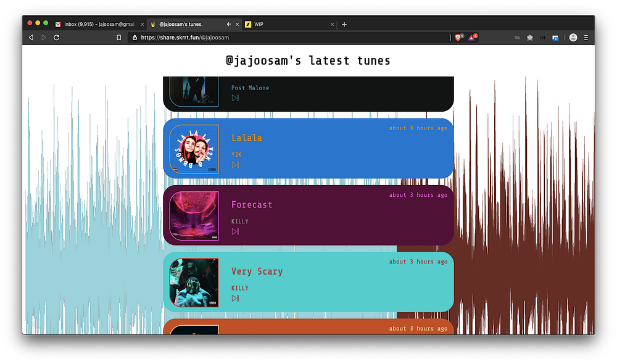Click the timestamp on Very Scary card
Viewport: 617px width, 364px height.
click(418, 262)
